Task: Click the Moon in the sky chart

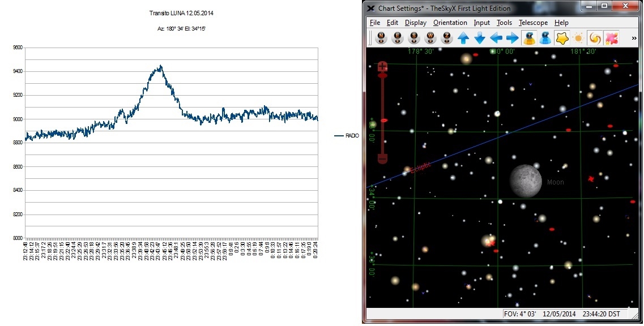Action: [x=526, y=181]
